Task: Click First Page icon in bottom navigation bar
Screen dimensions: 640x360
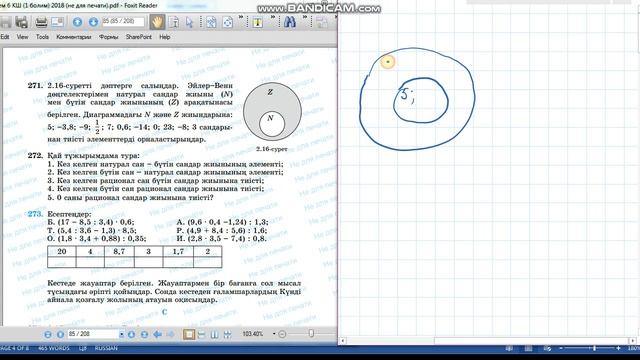Action: tap(48, 334)
